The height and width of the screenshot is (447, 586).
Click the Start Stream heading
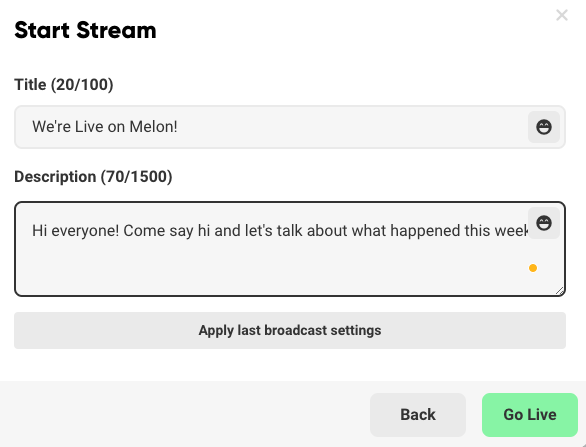85,30
